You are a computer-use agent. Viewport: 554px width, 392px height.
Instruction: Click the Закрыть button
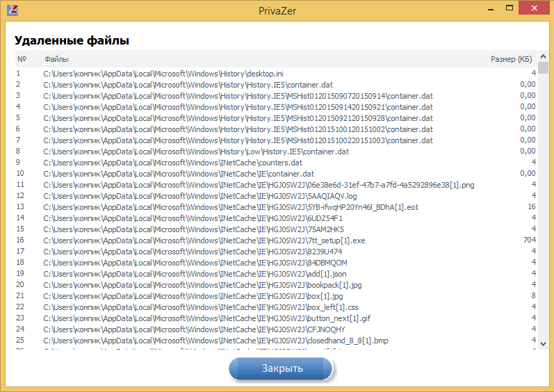point(281,368)
